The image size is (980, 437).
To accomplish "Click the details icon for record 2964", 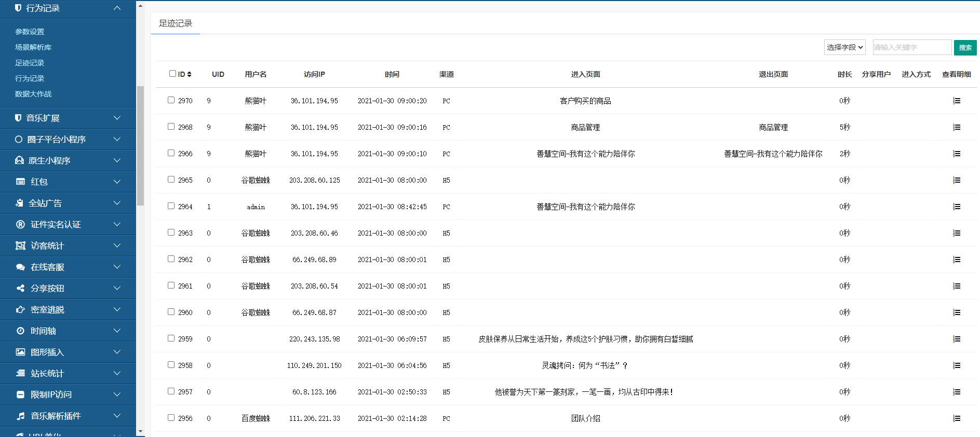I will (956, 207).
